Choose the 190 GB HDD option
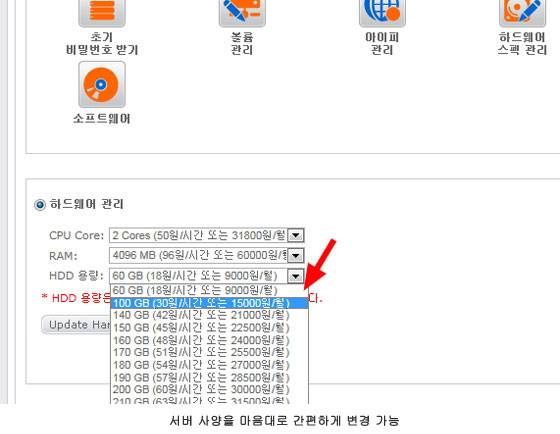This screenshot has height=434, width=560. [x=209, y=378]
